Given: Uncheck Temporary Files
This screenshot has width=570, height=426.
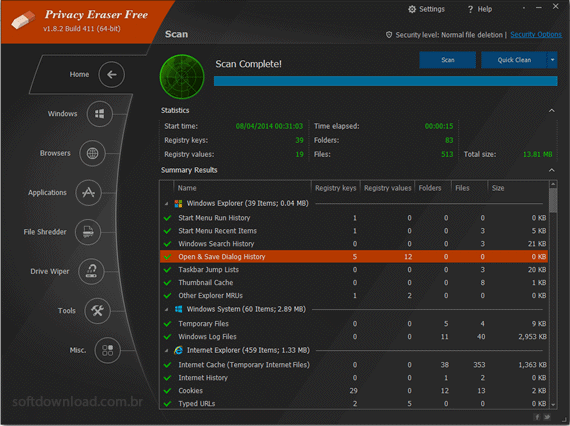Looking at the screenshot, I should pyautogui.click(x=168, y=324).
